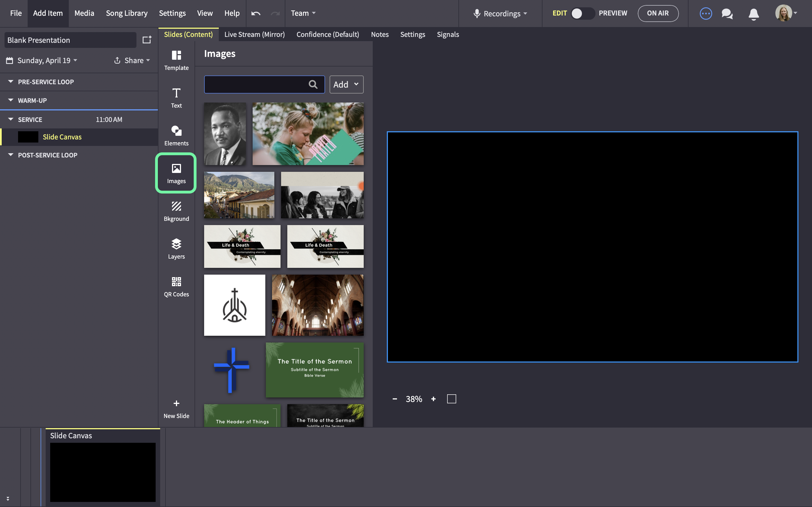Switch to the Confidence (Default) tab
This screenshot has height=507, width=812.
tap(328, 34)
